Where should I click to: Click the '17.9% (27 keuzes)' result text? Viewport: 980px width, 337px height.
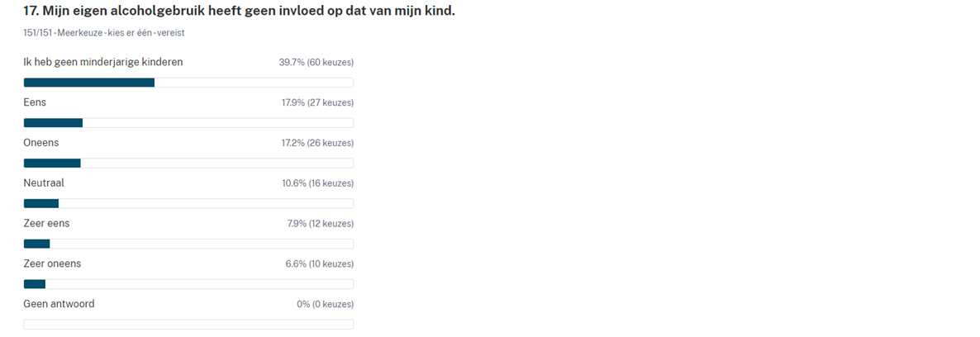(x=317, y=102)
